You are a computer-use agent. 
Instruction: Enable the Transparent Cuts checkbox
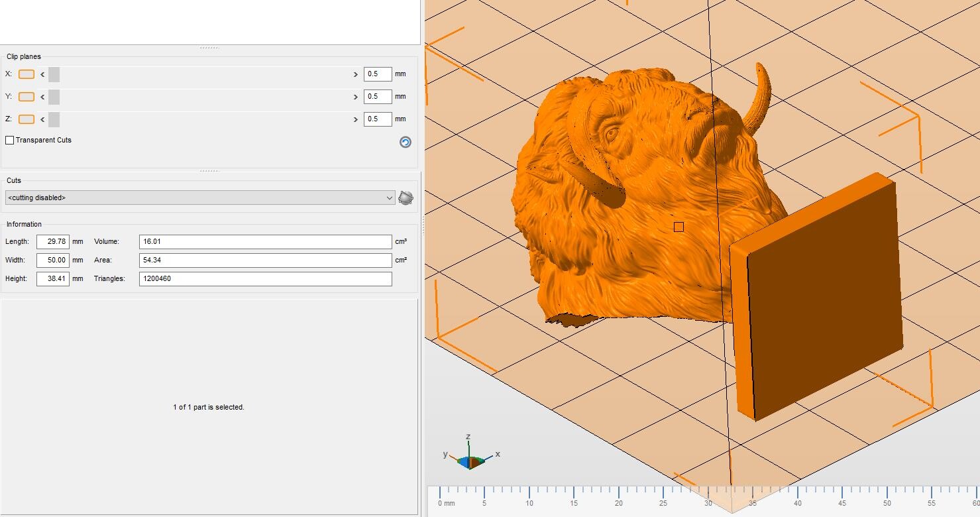(x=9, y=140)
